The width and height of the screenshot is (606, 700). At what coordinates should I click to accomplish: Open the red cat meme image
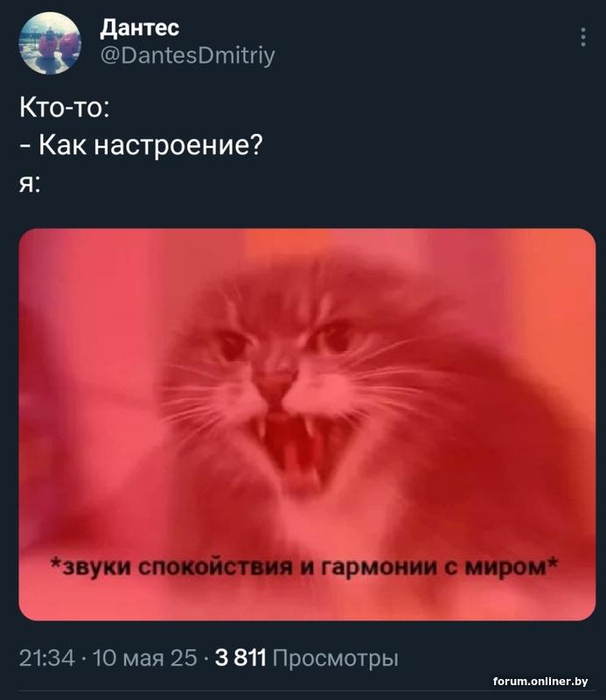pyautogui.click(x=307, y=424)
